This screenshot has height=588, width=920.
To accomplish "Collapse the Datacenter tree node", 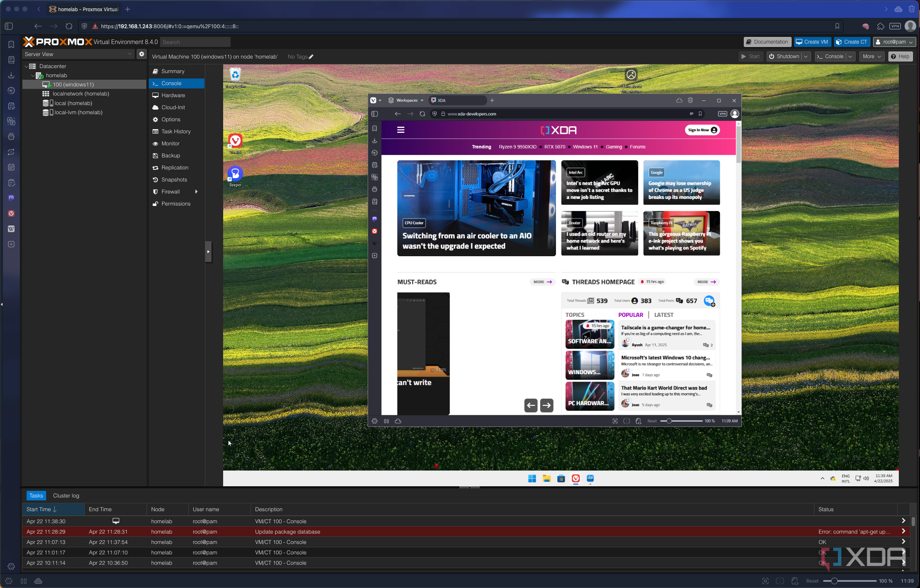I will coord(26,66).
